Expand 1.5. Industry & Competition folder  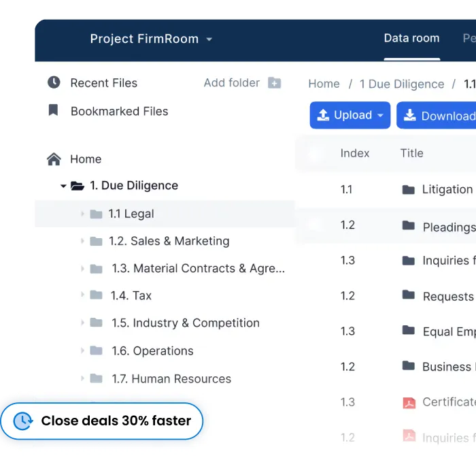point(82,323)
